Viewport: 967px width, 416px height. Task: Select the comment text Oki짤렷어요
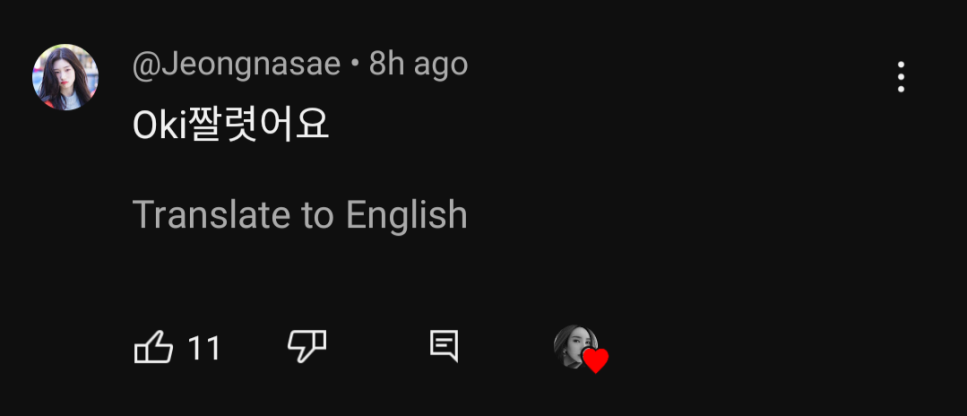[231, 125]
